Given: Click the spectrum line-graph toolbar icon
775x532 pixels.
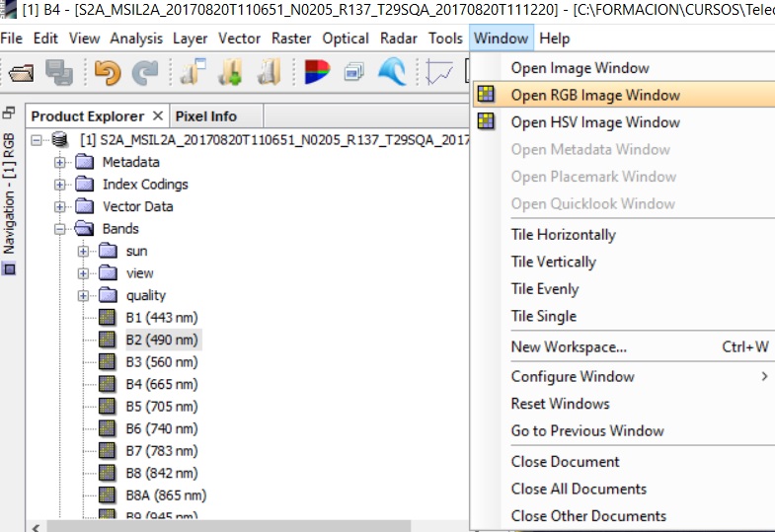Looking at the screenshot, I should tap(439, 72).
